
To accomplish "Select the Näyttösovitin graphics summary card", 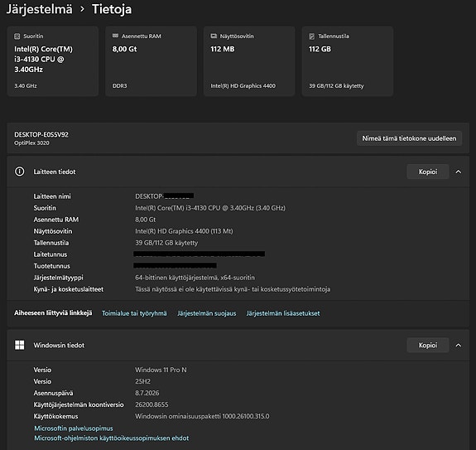I will [249, 61].
